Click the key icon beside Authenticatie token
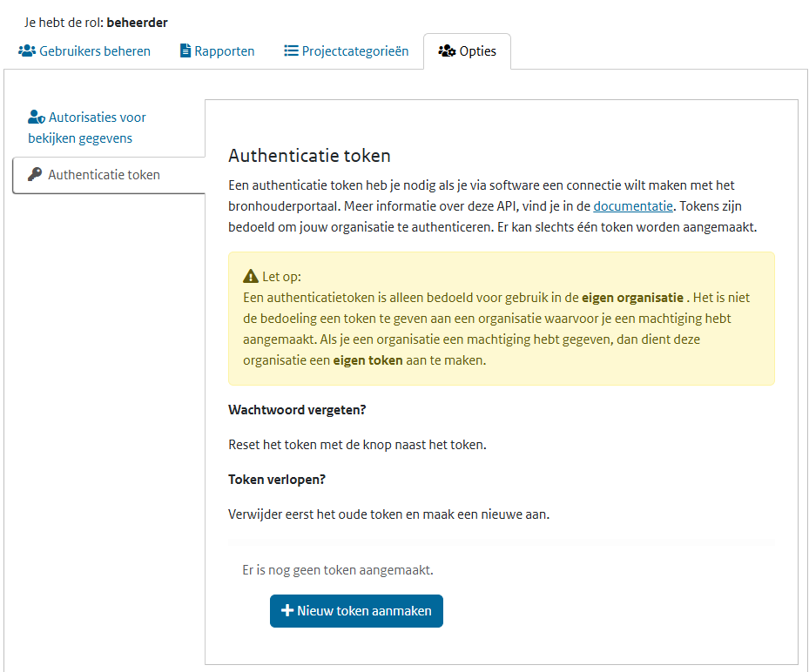809x672 pixels. (x=35, y=175)
